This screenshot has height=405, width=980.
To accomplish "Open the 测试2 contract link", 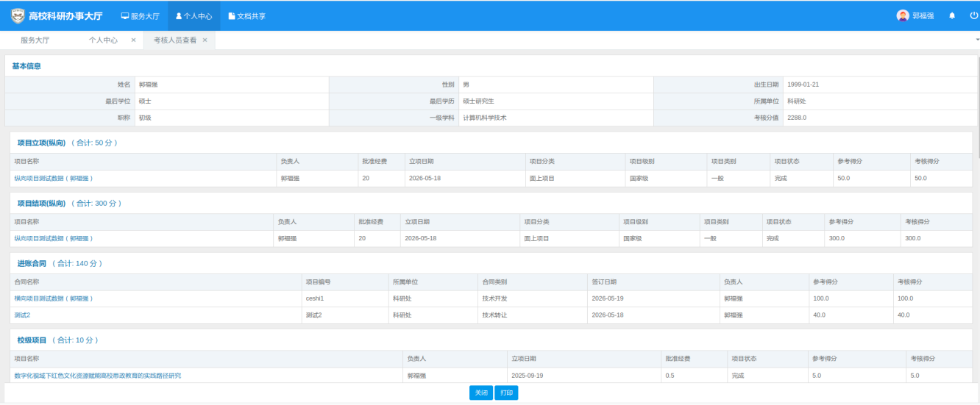I will click(x=22, y=315).
